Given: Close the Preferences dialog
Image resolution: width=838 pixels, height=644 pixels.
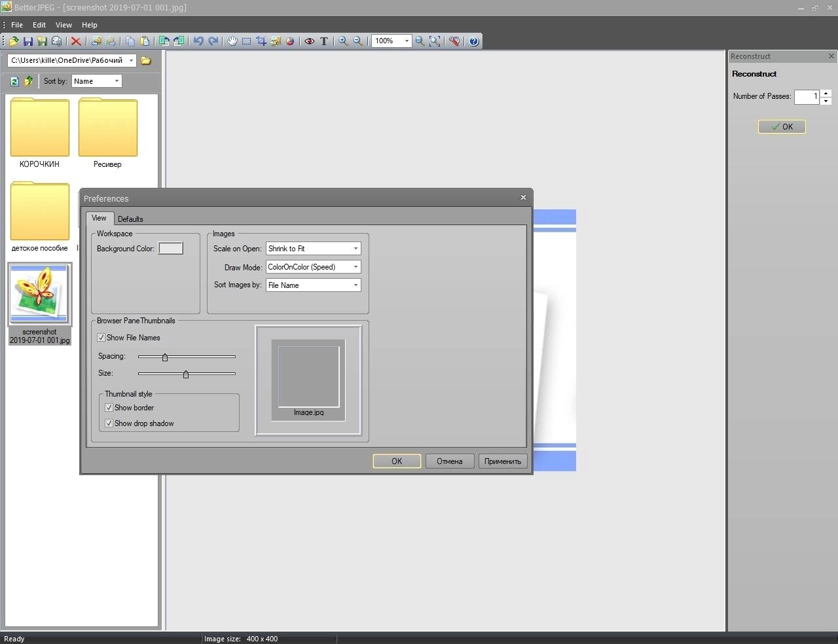Looking at the screenshot, I should click(x=523, y=197).
